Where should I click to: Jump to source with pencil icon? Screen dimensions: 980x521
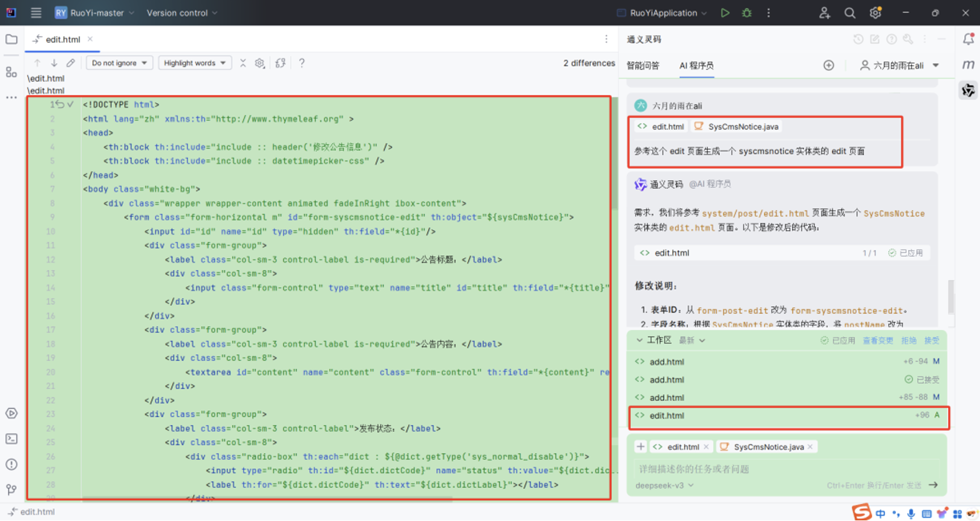71,63
